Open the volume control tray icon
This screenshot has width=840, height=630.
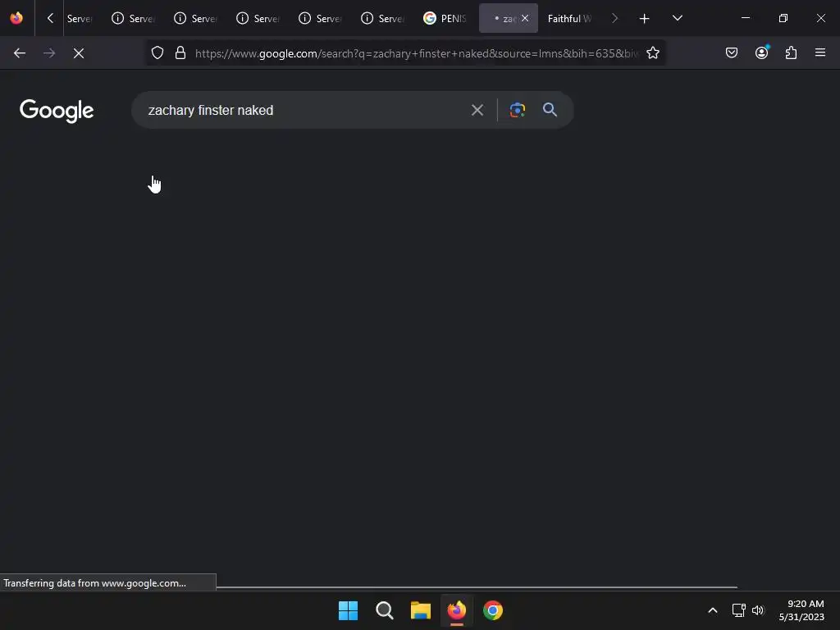(x=758, y=610)
